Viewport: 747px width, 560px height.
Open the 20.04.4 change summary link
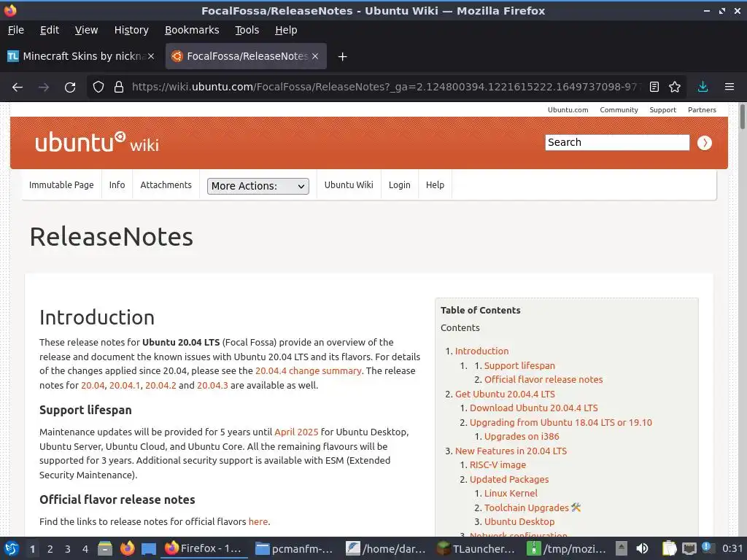(x=309, y=371)
